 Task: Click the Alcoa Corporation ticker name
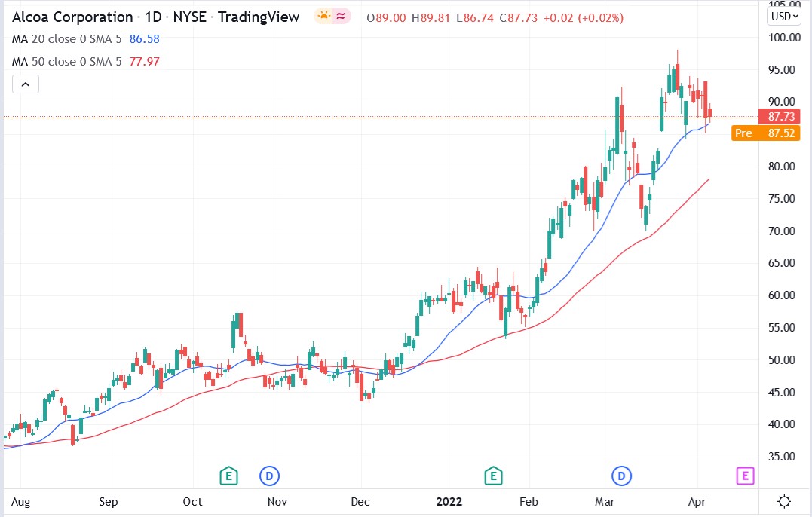72,17
